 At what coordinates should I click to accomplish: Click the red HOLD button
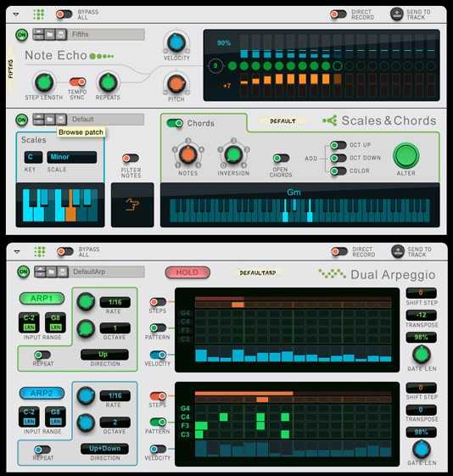(x=187, y=272)
